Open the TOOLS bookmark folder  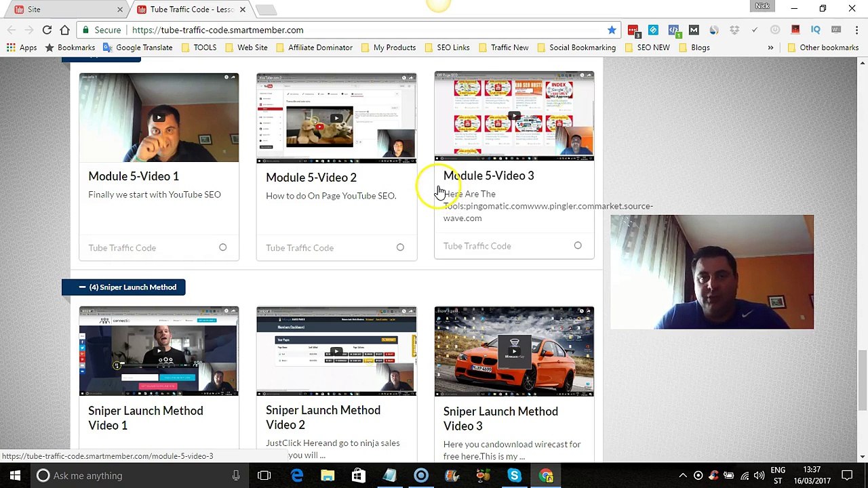click(198, 47)
